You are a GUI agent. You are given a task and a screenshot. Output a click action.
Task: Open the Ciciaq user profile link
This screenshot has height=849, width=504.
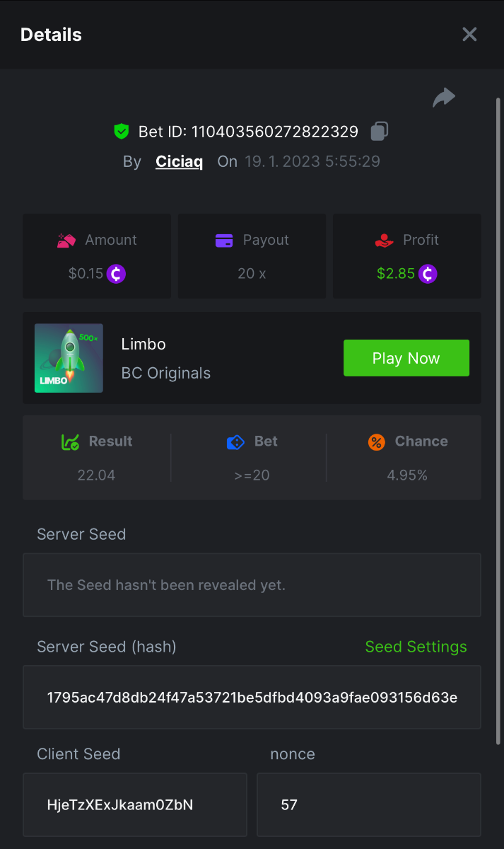click(x=179, y=161)
